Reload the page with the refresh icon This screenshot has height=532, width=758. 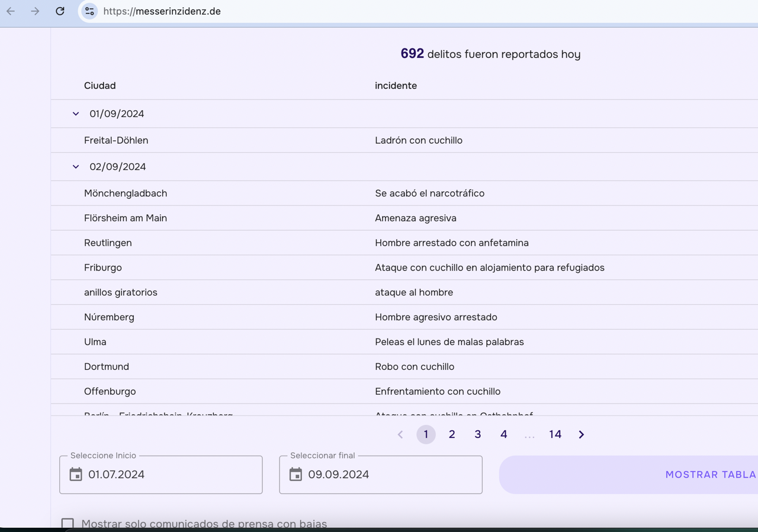(60, 11)
